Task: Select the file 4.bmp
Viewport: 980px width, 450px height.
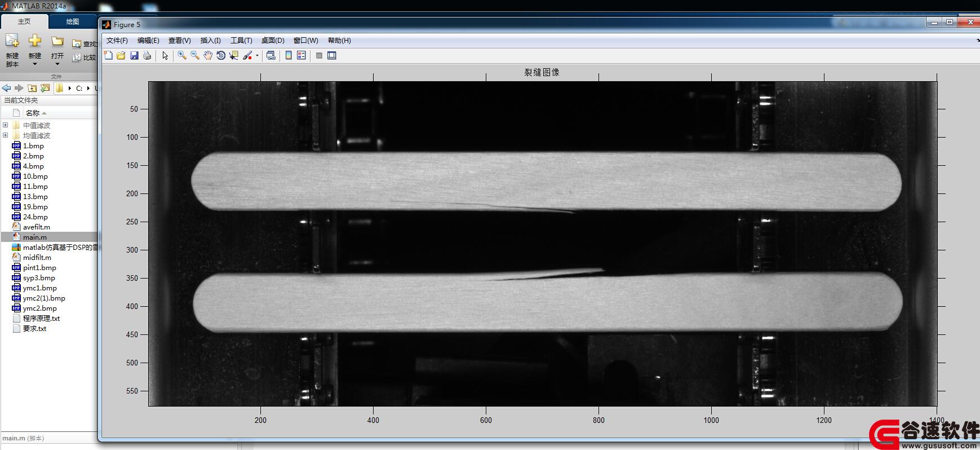Action: [33, 166]
